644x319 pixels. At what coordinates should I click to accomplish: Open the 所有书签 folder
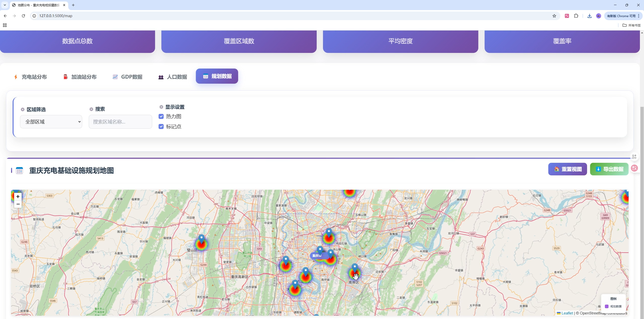click(631, 25)
